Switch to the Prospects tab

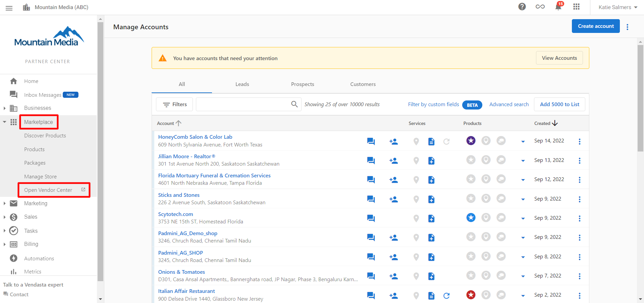(x=303, y=84)
